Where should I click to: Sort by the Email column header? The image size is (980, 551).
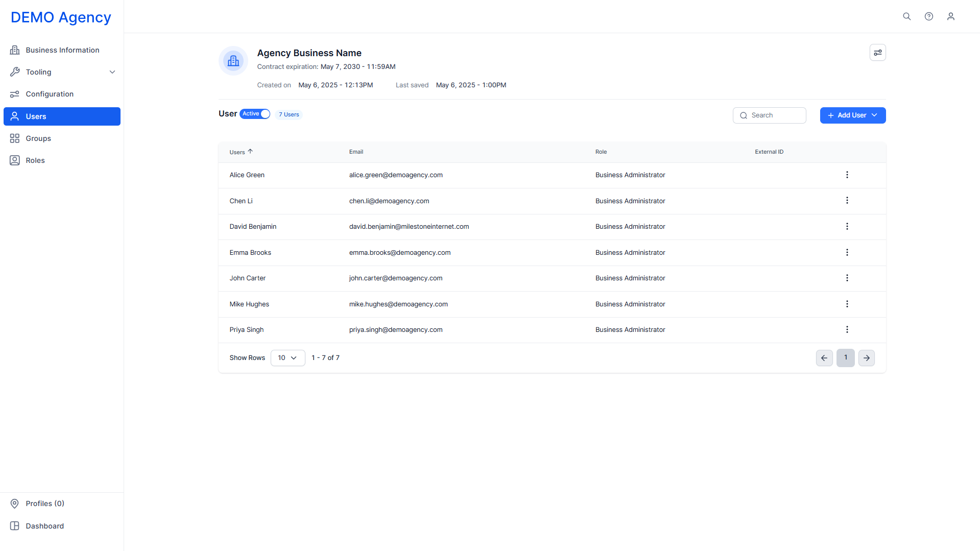point(356,152)
